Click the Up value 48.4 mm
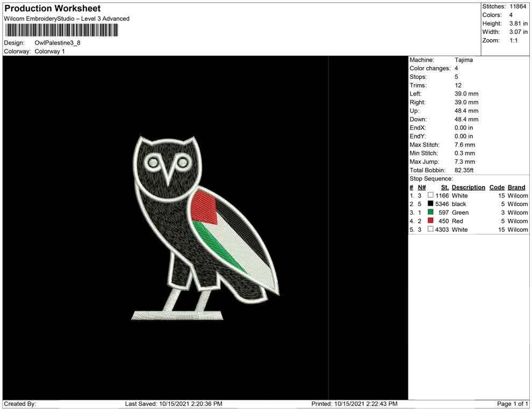The image size is (532, 409). 466,111
